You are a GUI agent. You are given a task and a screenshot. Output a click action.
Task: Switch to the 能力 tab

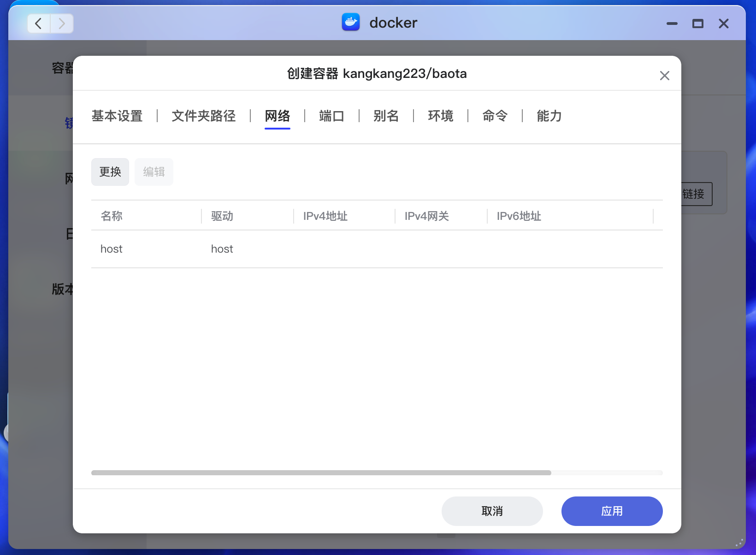[x=549, y=116]
